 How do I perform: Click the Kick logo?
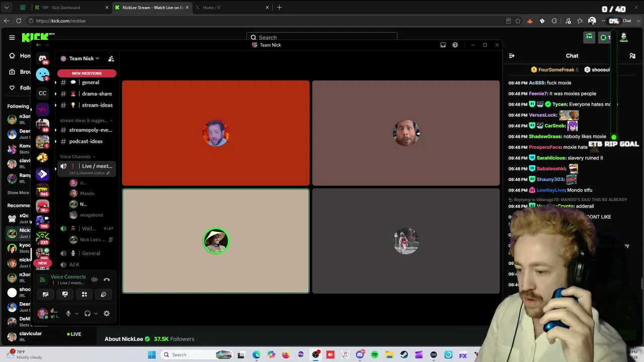35,37
